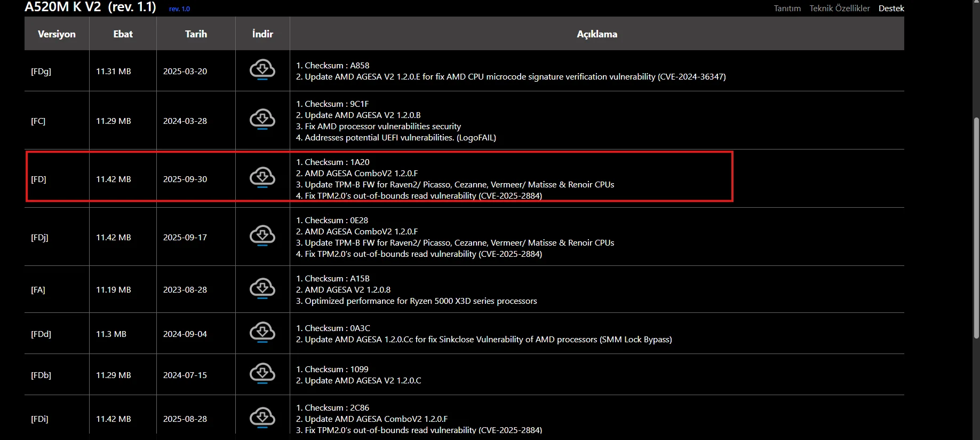Viewport: 980px width, 440px height.
Task: Click the Checksum : 1A20 line
Action: [333, 162]
